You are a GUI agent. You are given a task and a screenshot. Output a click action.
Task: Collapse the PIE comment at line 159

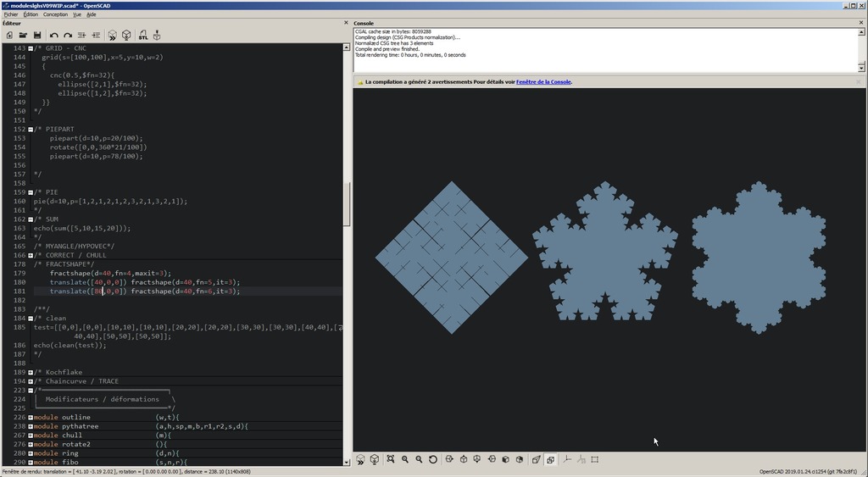(x=31, y=192)
